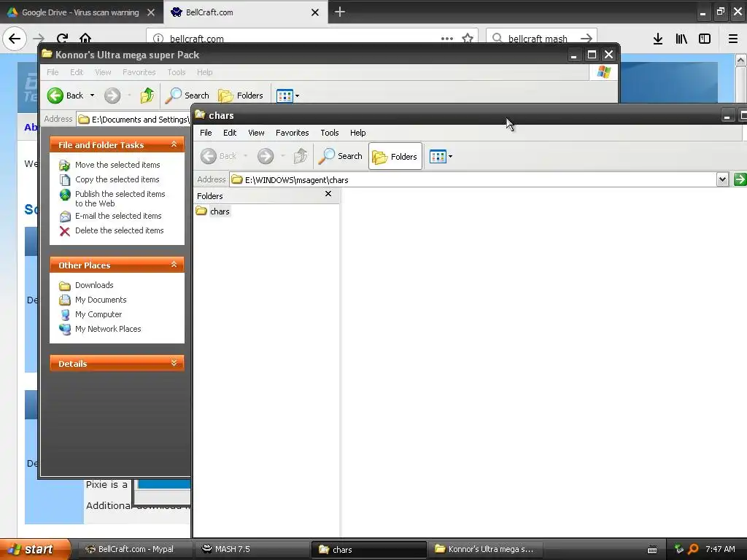Open Tools menu in chars window

329,133
